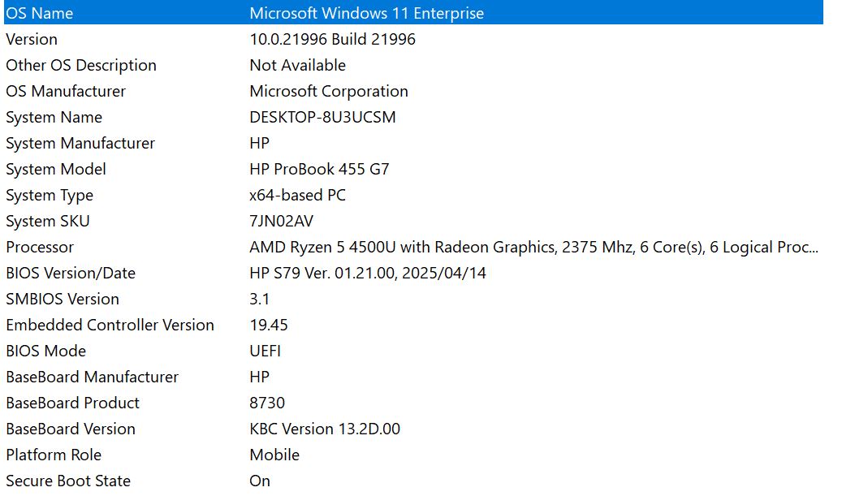
Task: Select the System Name entry
Action: pyautogui.click(x=54, y=117)
